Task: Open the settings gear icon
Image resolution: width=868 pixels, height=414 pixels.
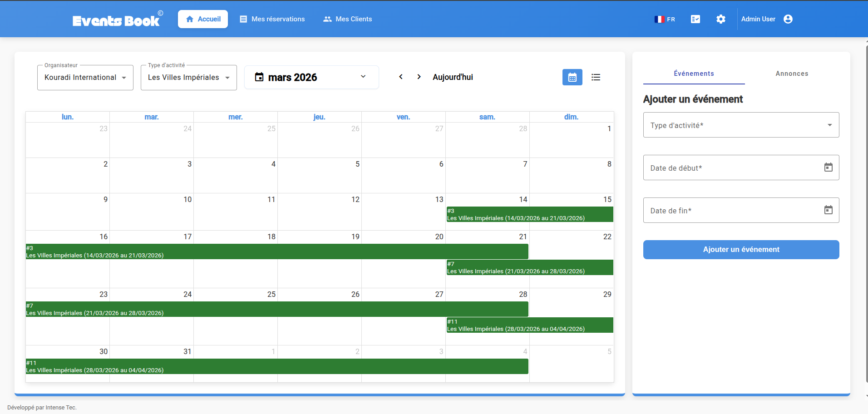Action: tap(721, 19)
